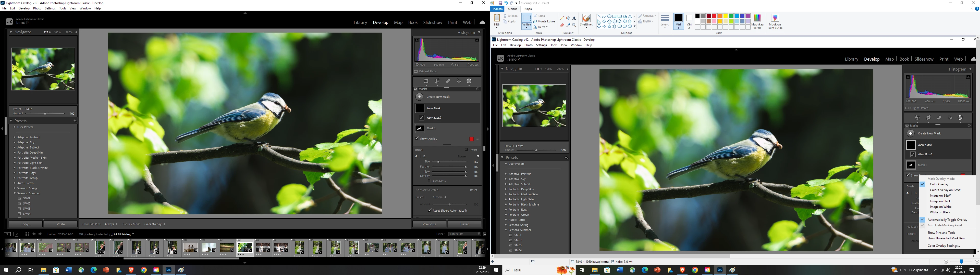Click the Save icon in Paint title bar
This screenshot has height=275, width=980.
[500, 3]
